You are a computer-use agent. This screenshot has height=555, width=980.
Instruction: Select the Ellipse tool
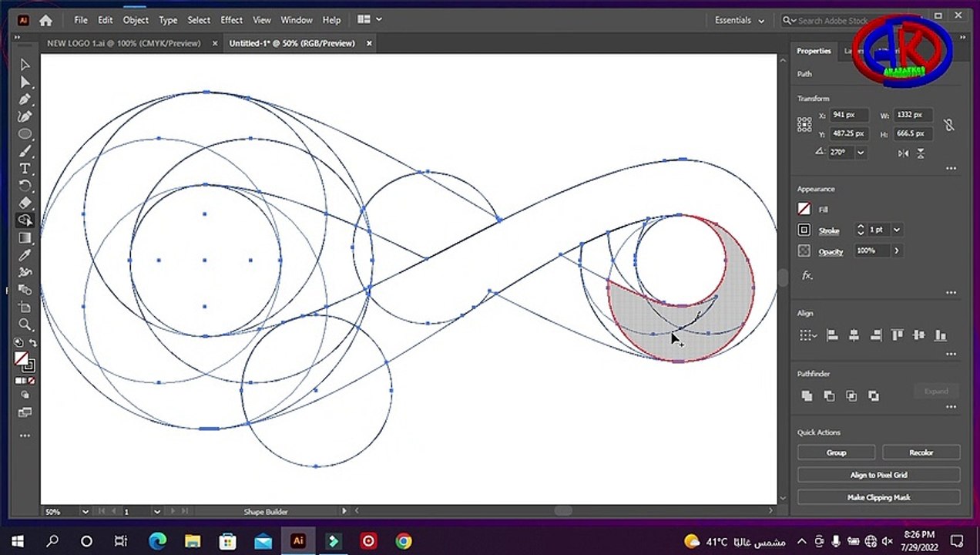pos(25,134)
